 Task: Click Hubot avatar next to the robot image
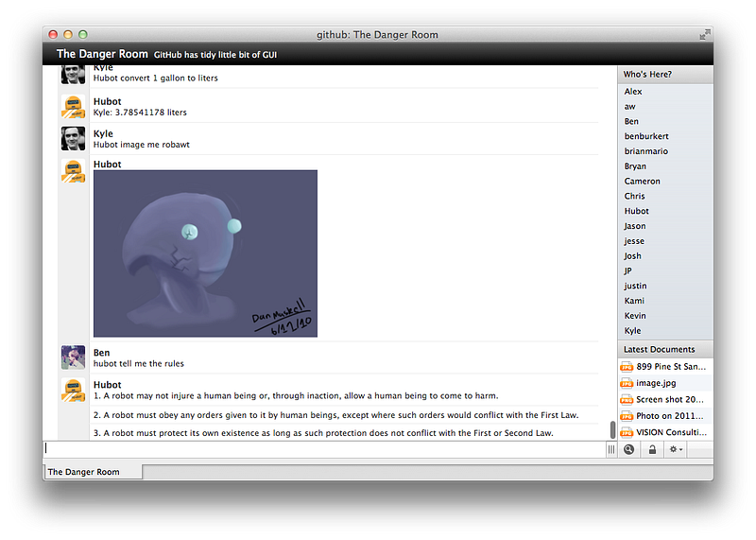coord(74,171)
